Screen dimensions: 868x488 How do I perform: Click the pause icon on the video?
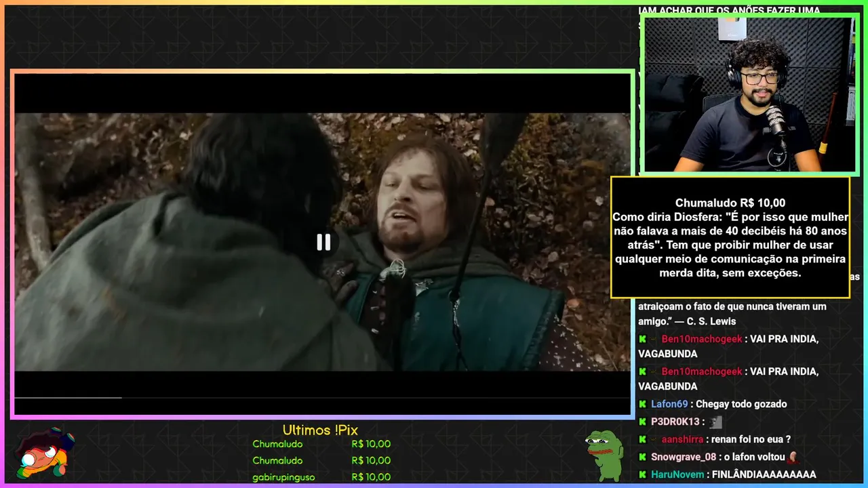click(323, 242)
